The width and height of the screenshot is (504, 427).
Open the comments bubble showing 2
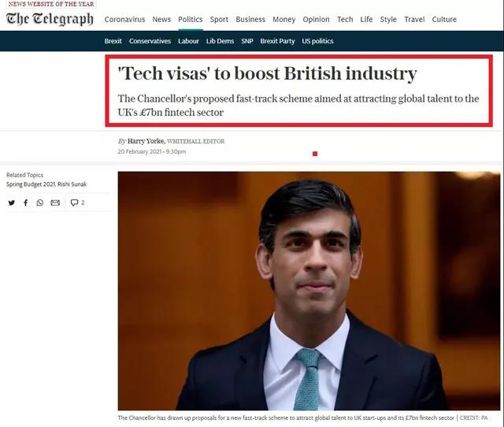click(x=77, y=202)
